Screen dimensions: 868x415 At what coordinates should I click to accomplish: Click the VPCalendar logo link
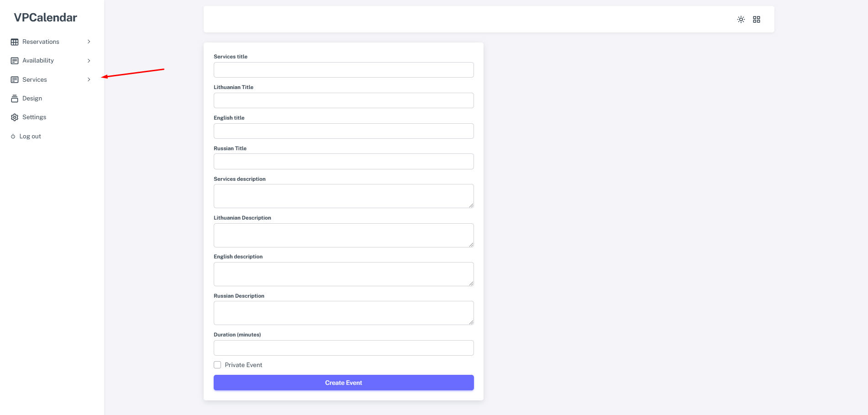[x=45, y=18]
